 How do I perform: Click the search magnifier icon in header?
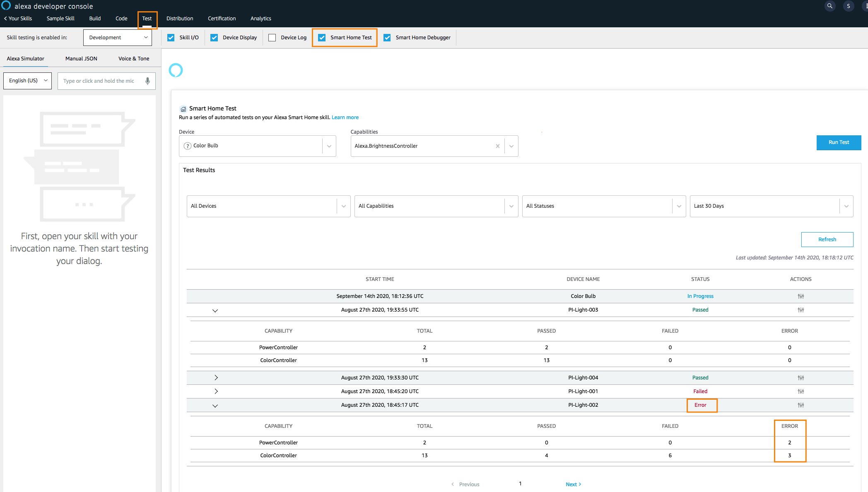(829, 6)
